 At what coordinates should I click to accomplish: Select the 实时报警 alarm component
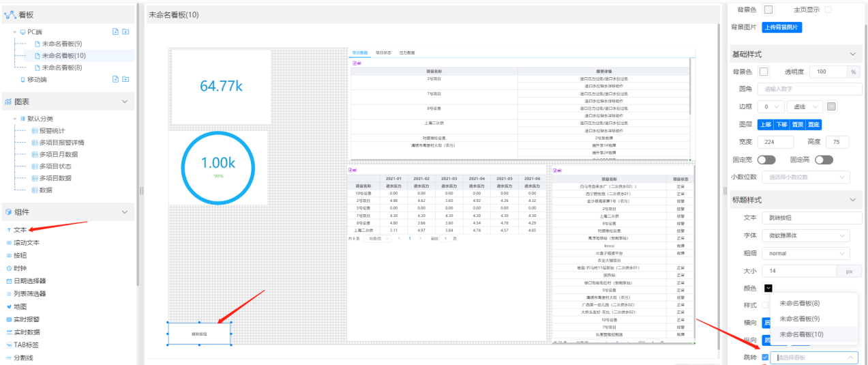click(x=27, y=319)
